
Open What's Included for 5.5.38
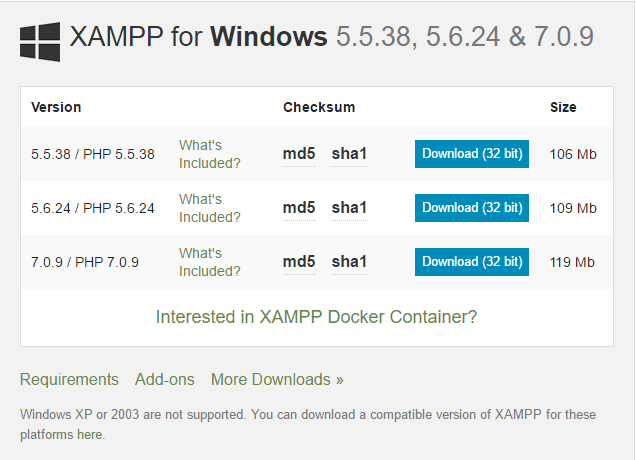pyautogui.click(x=209, y=154)
